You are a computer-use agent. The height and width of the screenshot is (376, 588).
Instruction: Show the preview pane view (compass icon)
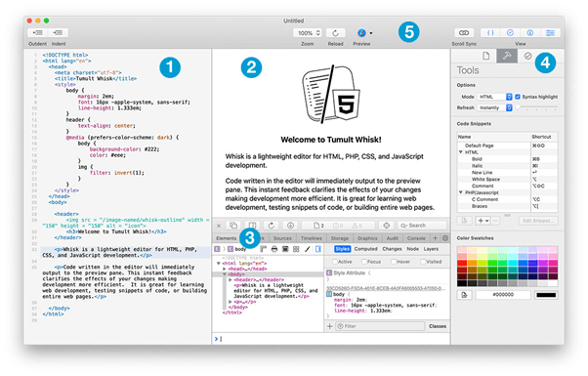[x=510, y=33]
